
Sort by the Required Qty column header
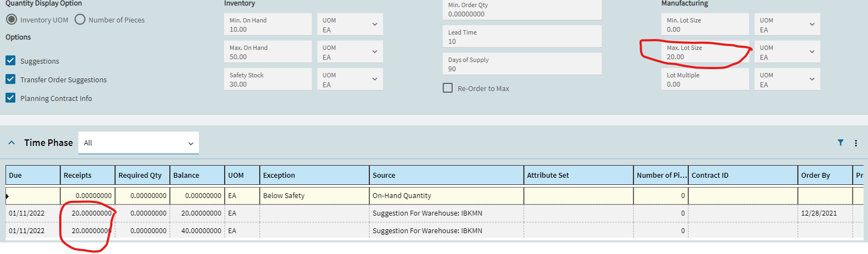142,175
